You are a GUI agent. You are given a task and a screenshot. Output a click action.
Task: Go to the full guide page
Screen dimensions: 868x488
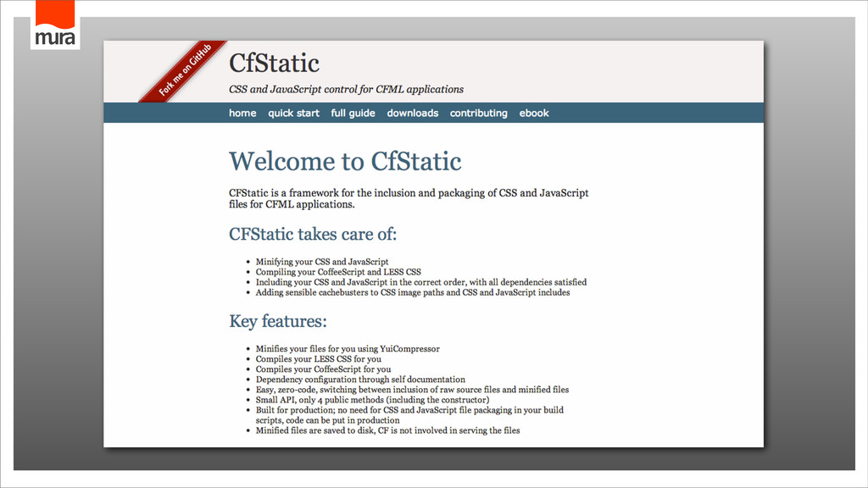click(353, 113)
